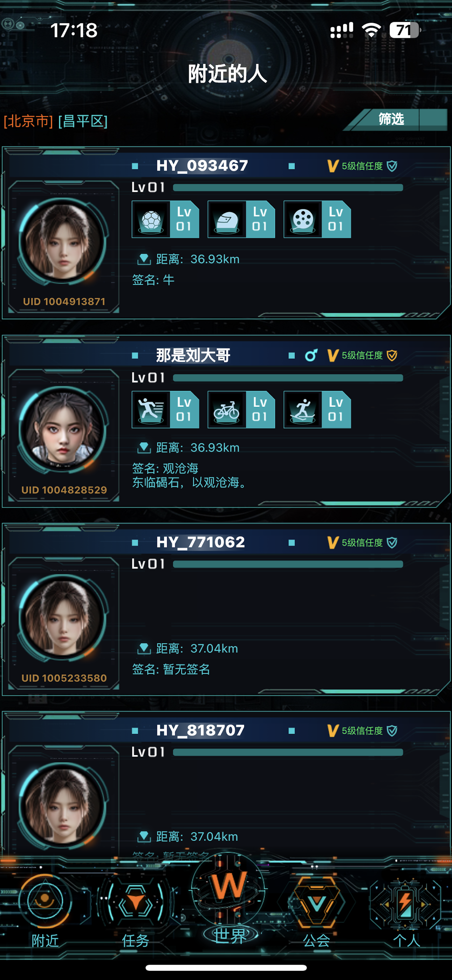
Task: Select the [北京市] city location
Action: coord(28,121)
